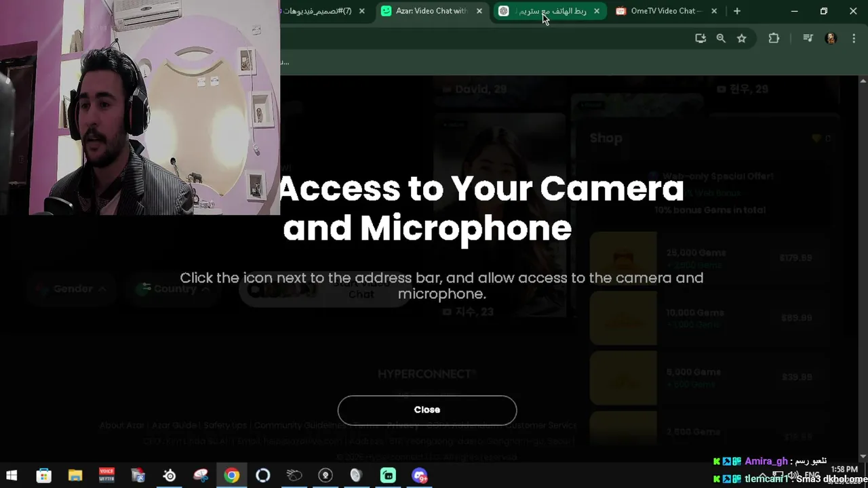Expand the dimmed Country dropdown
Viewport: 868px width, 488px height.
tap(175, 289)
